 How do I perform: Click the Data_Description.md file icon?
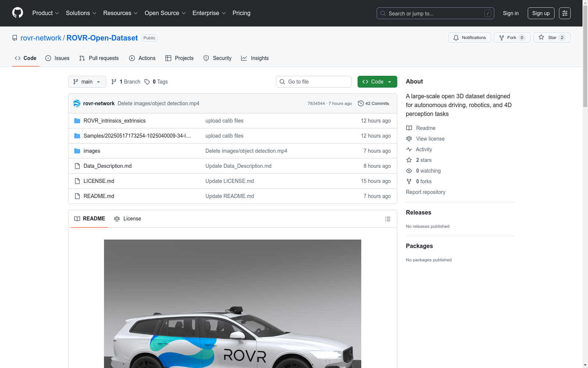click(77, 166)
